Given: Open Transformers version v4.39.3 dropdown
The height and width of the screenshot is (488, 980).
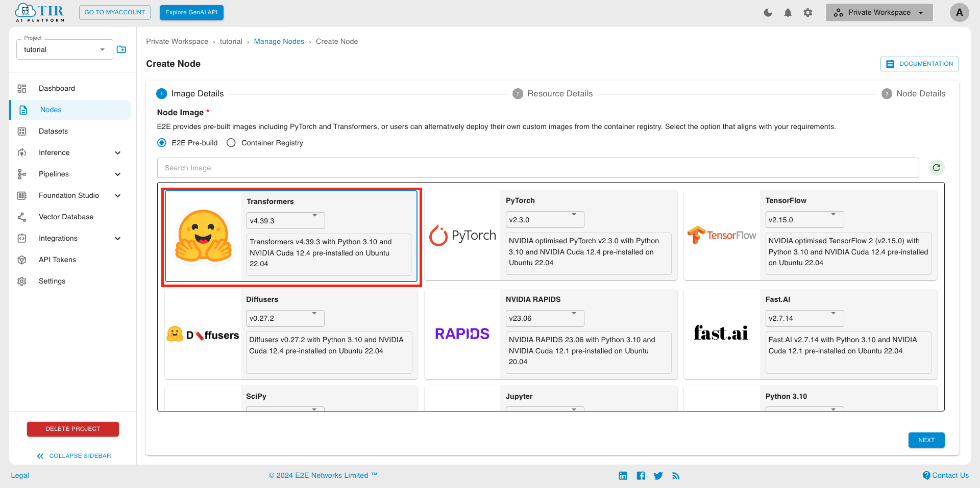Looking at the screenshot, I should click(285, 221).
